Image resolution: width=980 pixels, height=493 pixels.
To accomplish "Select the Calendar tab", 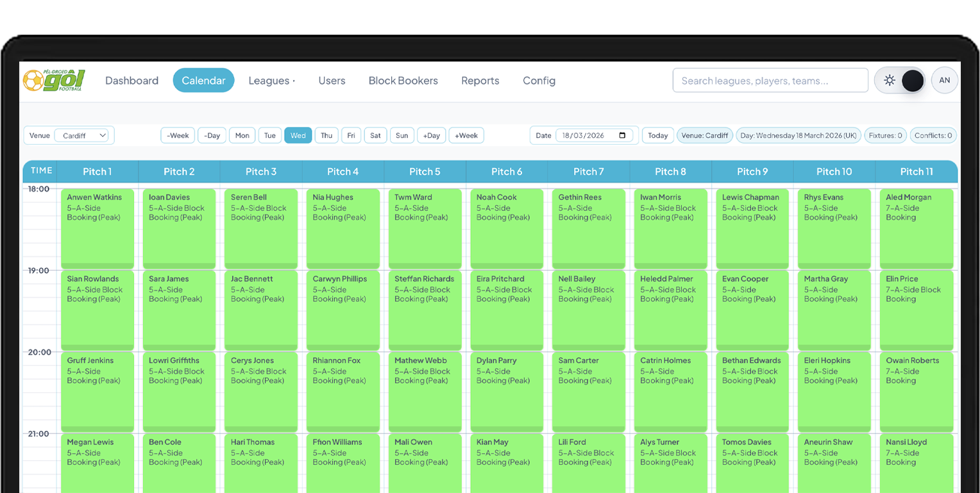I will click(203, 80).
